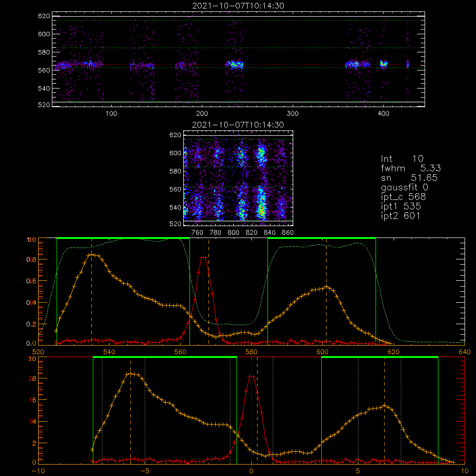Click the bright emission blob near x=235 in top plot
Screen dimensions: 476x476
tap(234, 64)
